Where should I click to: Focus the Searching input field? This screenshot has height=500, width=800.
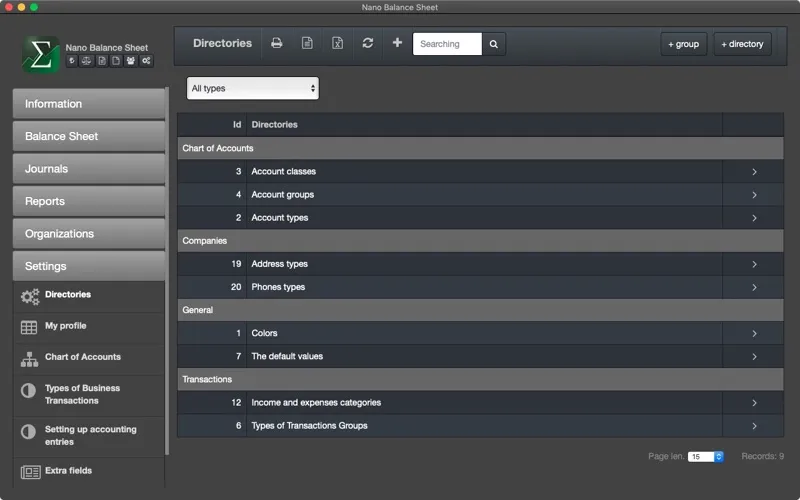[x=447, y=44]
